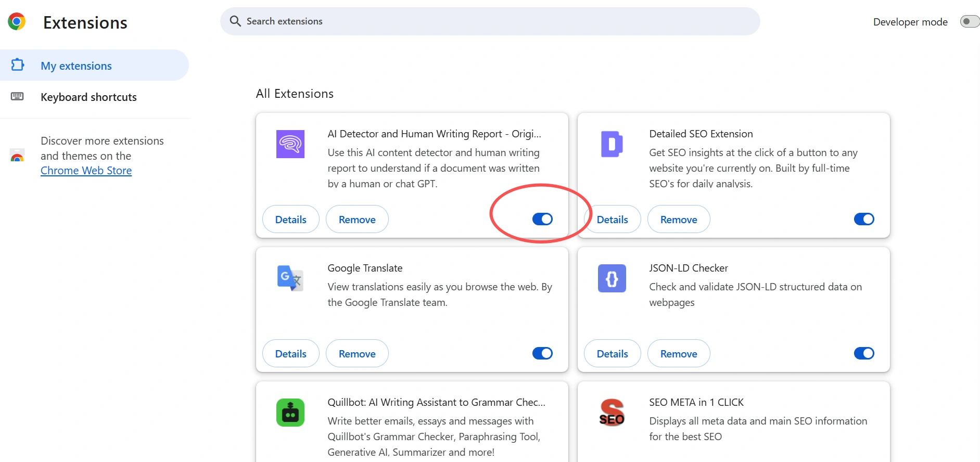The image size is (980, 462).
Task: Open Details for Google Translate
Action: click(x=290, y=353)
